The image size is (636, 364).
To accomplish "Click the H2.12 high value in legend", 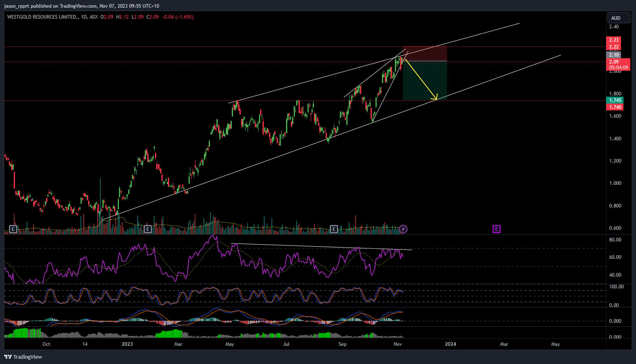I will coord(122,17).
